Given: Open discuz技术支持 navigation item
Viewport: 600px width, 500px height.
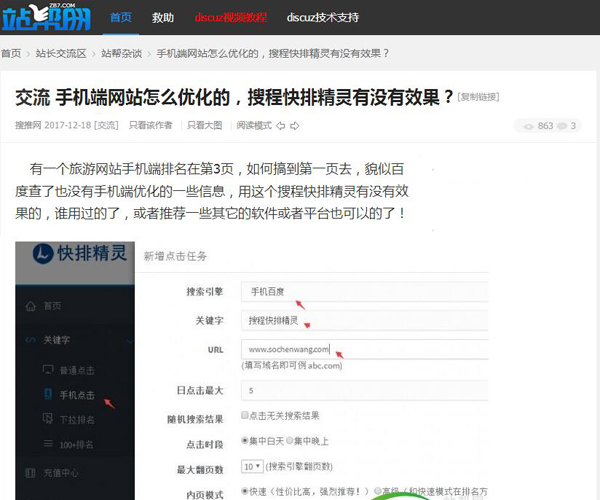Looking at the screenshot, I should click(323, 17).
